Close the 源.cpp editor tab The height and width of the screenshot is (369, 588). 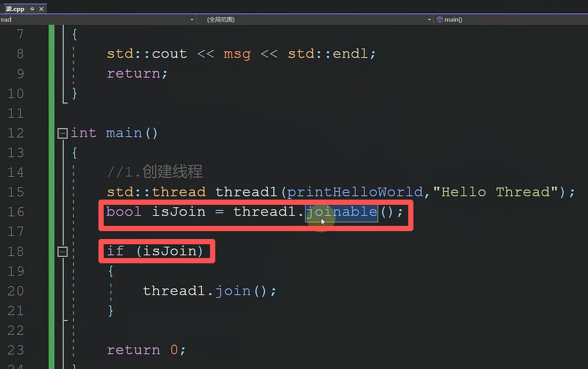pyautogui.click(x=41, y=9)
